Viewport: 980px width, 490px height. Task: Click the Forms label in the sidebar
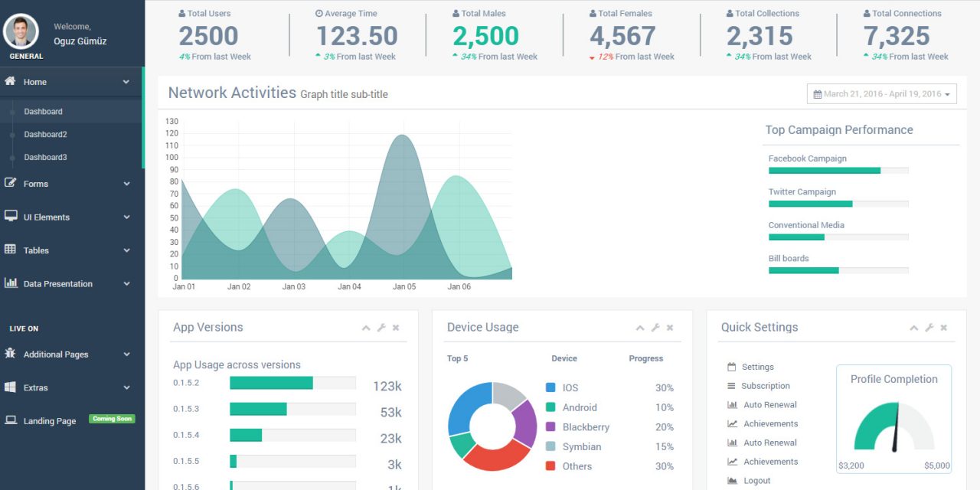point(36,184)
